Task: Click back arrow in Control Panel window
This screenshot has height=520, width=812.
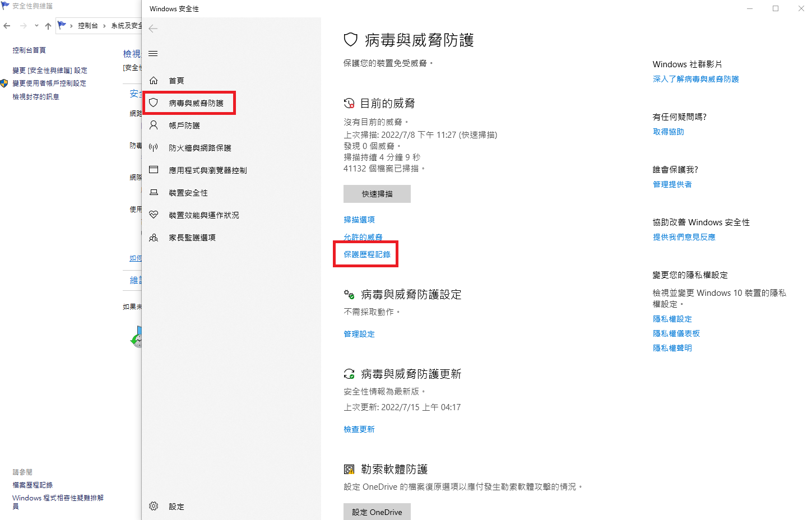Action: click(x=7, y=26)
